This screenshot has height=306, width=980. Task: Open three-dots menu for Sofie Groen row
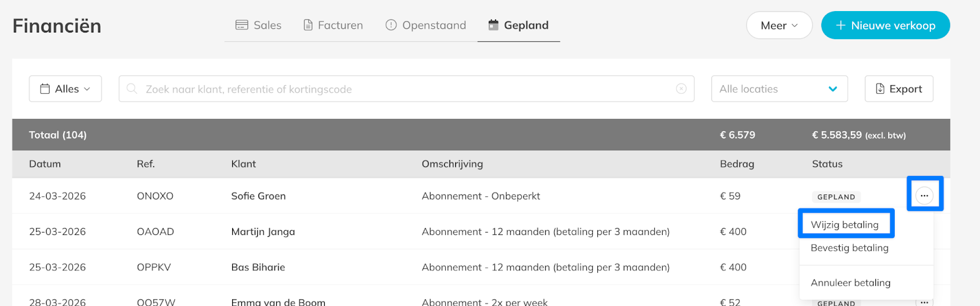tap(924, 196)
